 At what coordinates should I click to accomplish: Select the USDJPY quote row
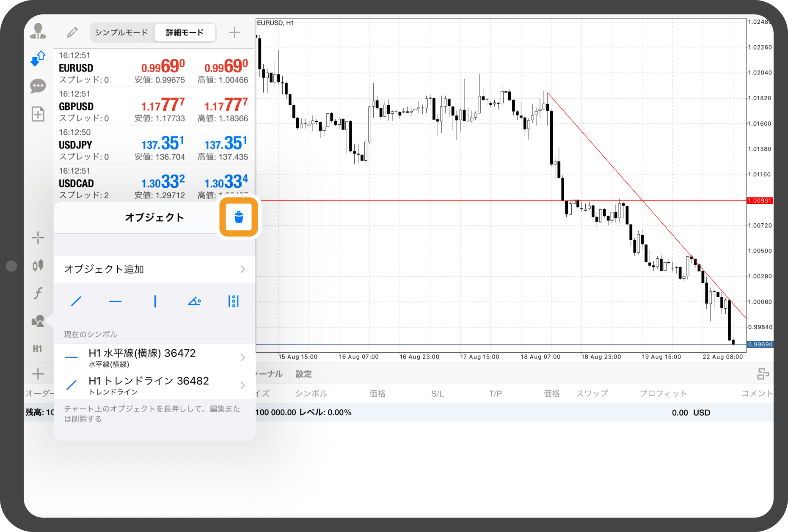click(154, 145)
